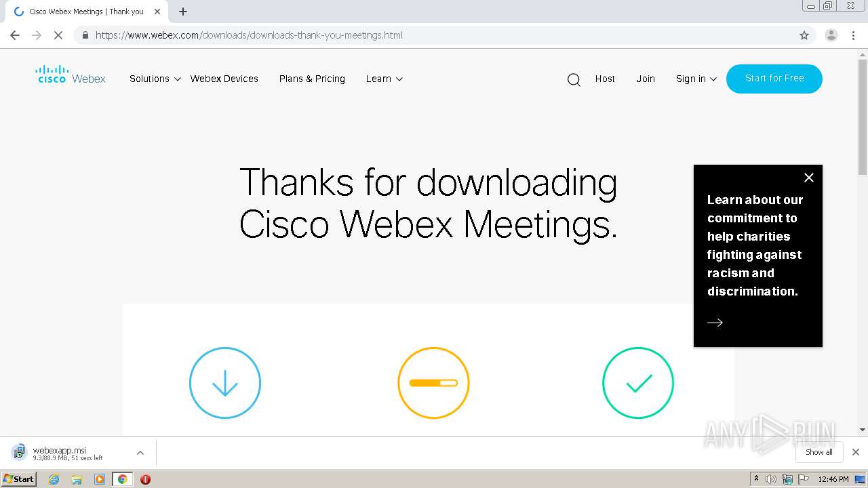Open Internet Explorer from the taskbar

[54, 479]
